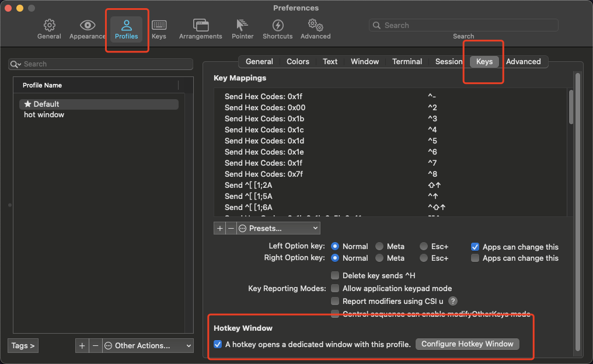Enable Allow application keypad mode
The height and width of the screenshot is (364, 593).
(334, 288)
